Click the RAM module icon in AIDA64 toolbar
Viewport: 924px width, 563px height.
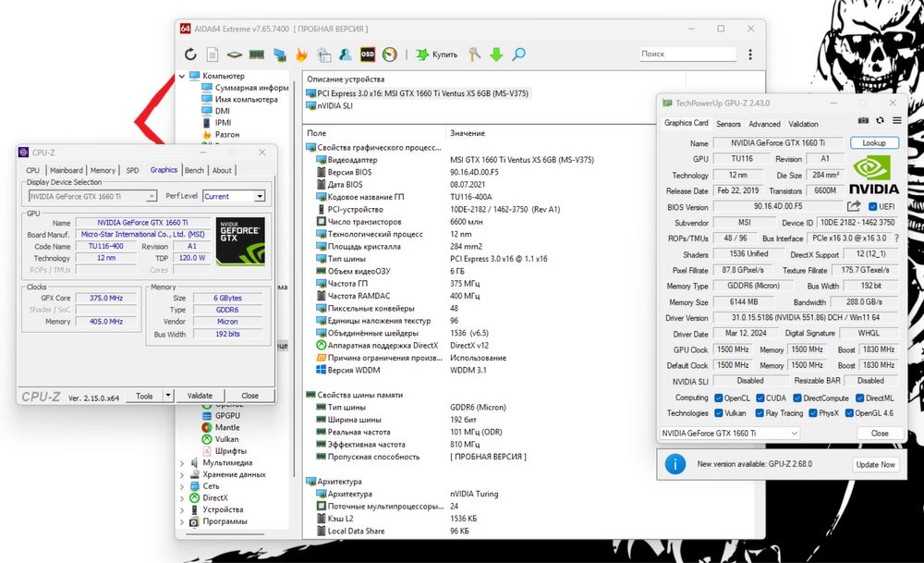tap(256, 55)
